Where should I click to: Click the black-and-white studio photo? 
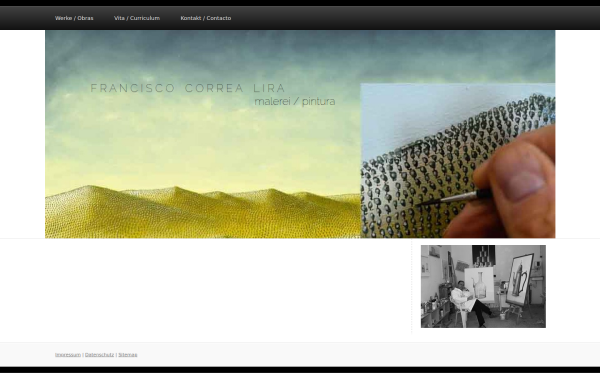483,286
